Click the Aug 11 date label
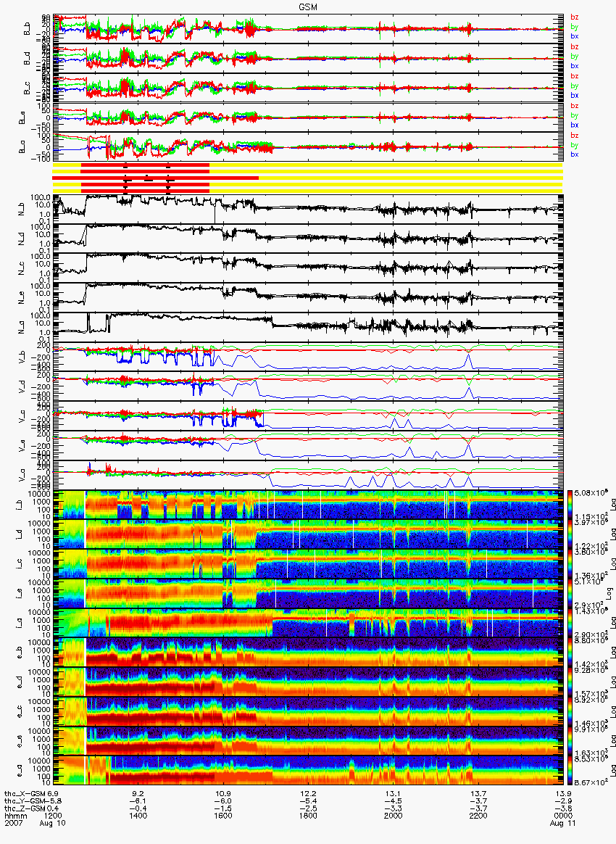This screenshot has width=616, height=844. (563, 824)
